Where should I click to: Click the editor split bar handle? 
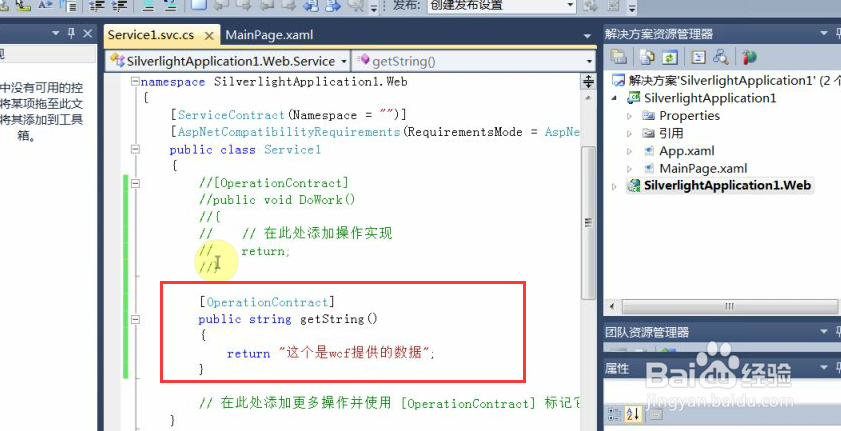pyautogui.click(x=588, y=81)
